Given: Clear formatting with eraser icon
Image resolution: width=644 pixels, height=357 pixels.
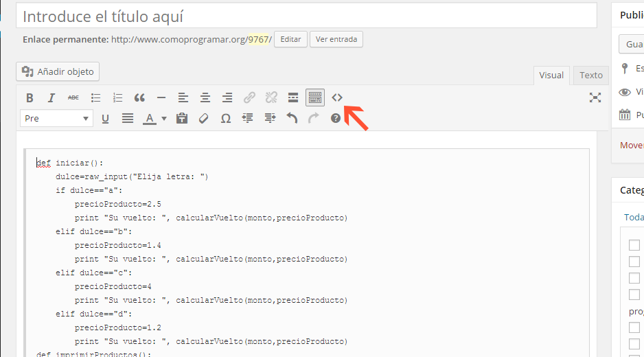Looking at the screenshot, I should pyautogui.click(x=203, y=119).
